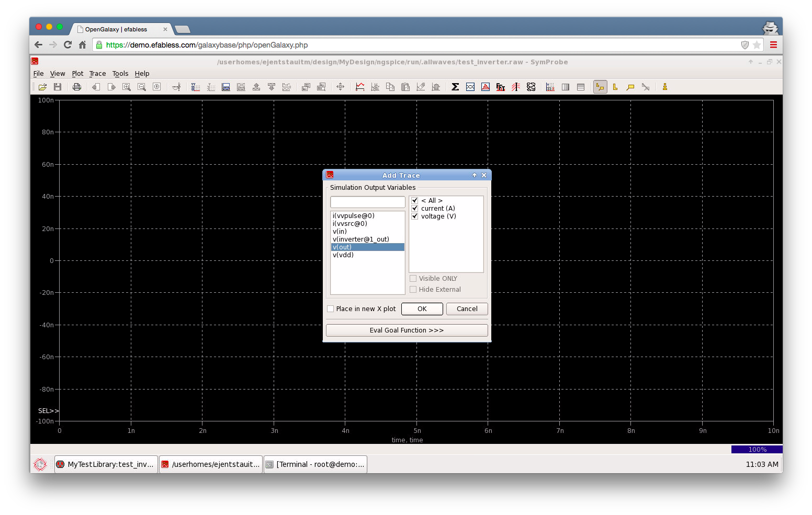
Task: Open the Tools menu
Action: tap(120, 74)
